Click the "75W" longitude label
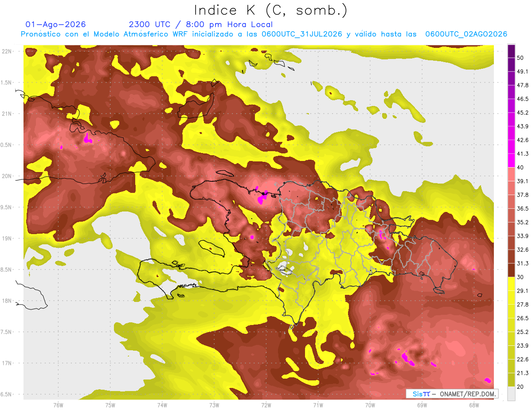The image size is (532, 411). click(110, 405)
